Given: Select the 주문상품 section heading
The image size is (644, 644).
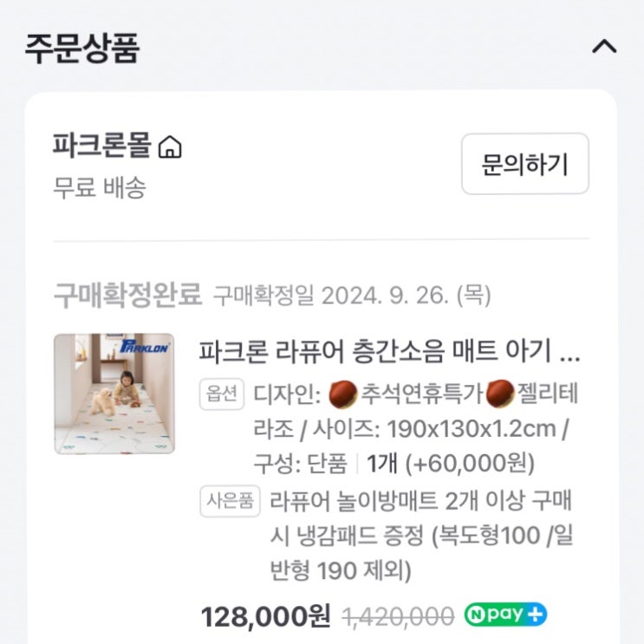Looking at the screenshot, I should click(82, 48).
